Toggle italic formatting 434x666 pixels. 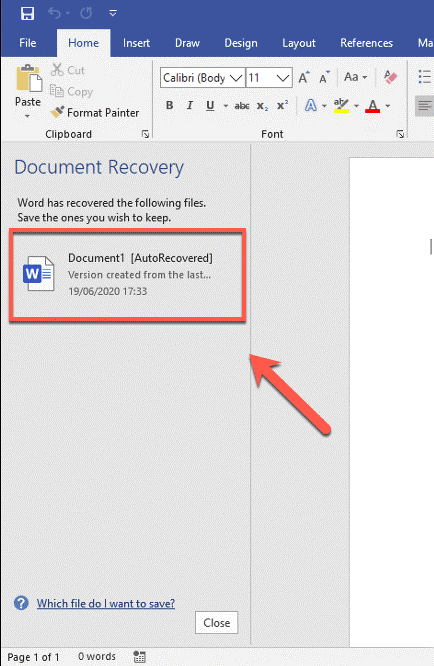coord(189,105)
